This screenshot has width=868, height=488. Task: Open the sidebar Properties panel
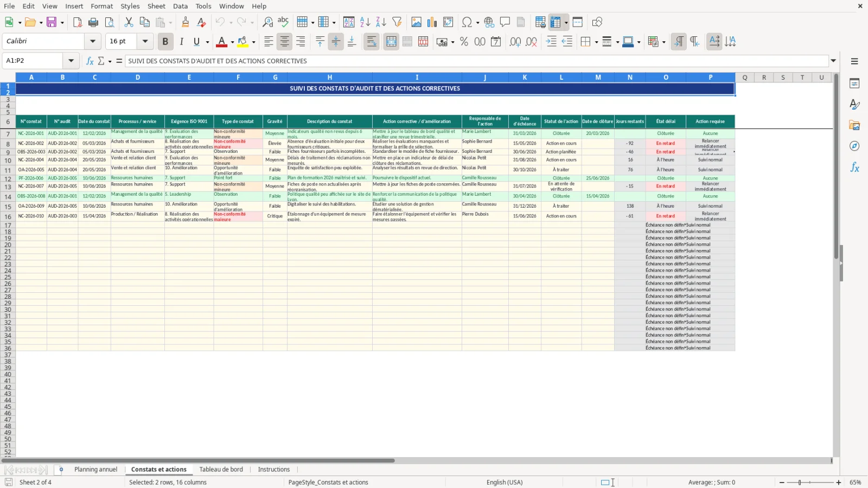854,84
